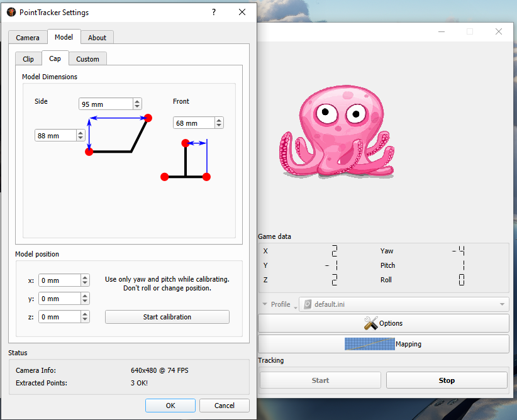Open the Profile menu arrow
The image size is (517, 420).
coord(265,304)
